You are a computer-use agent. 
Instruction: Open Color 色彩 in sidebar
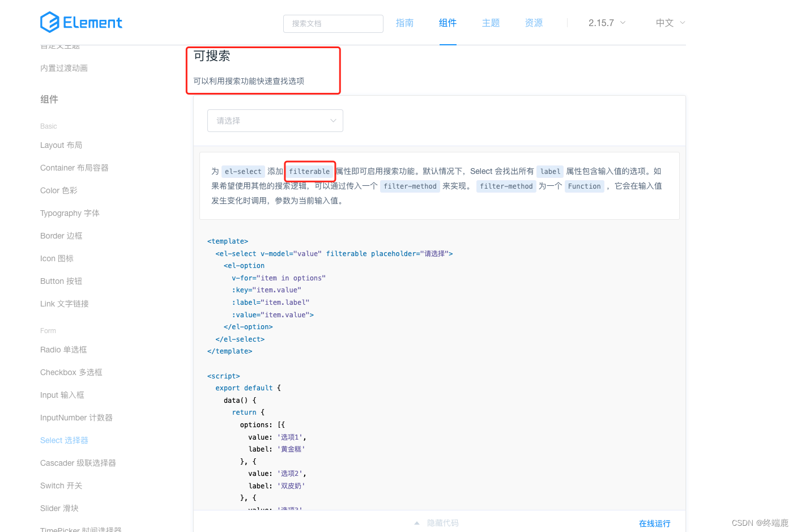coord(59,190)
